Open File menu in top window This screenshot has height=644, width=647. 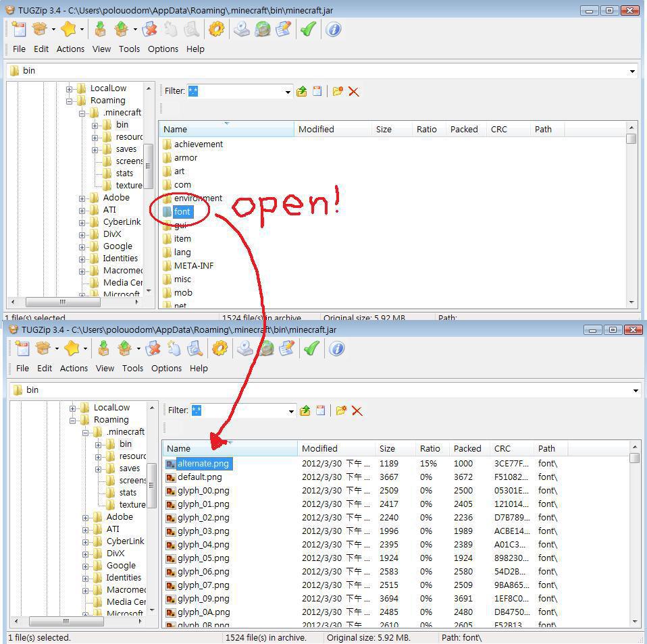pos(19,49)
